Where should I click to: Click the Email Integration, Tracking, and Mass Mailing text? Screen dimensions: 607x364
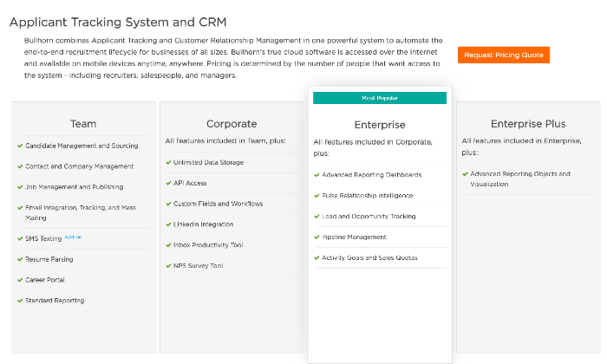tap(81, 212)
